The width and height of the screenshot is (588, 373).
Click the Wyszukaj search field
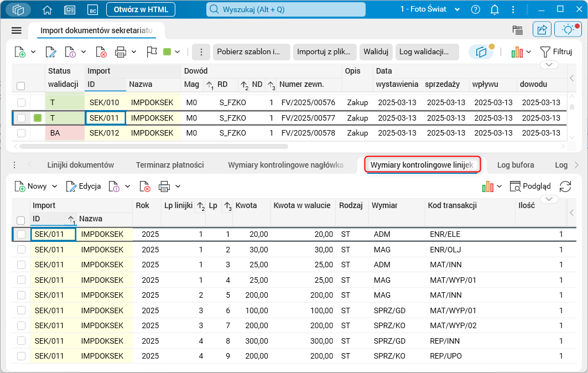click(x=286, y=9)
